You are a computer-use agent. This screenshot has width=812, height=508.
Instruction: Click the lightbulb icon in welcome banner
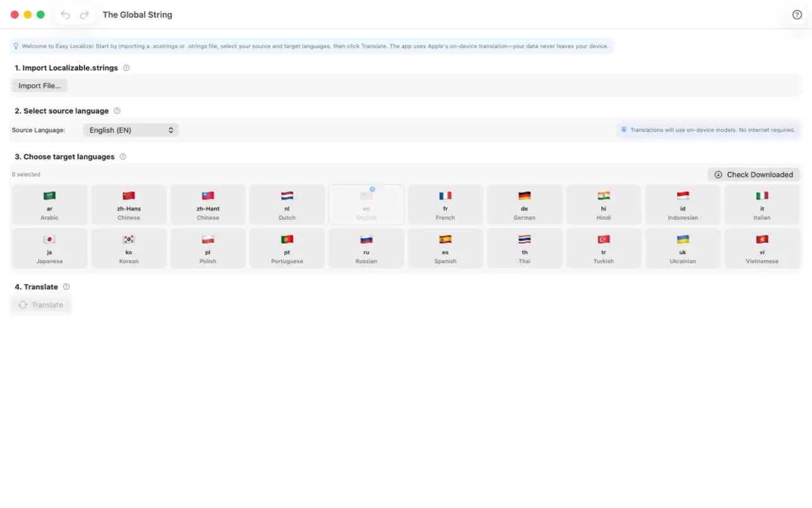[16, 46]
